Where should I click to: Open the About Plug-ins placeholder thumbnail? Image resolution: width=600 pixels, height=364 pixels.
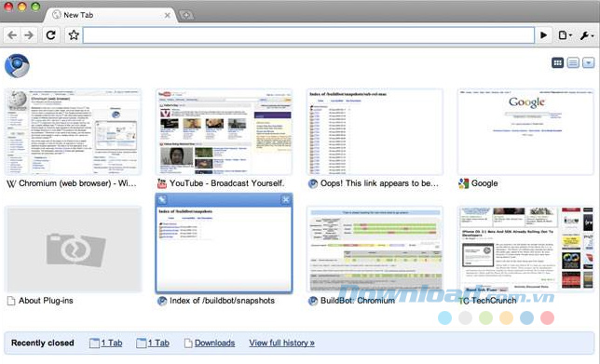[73, 249]
